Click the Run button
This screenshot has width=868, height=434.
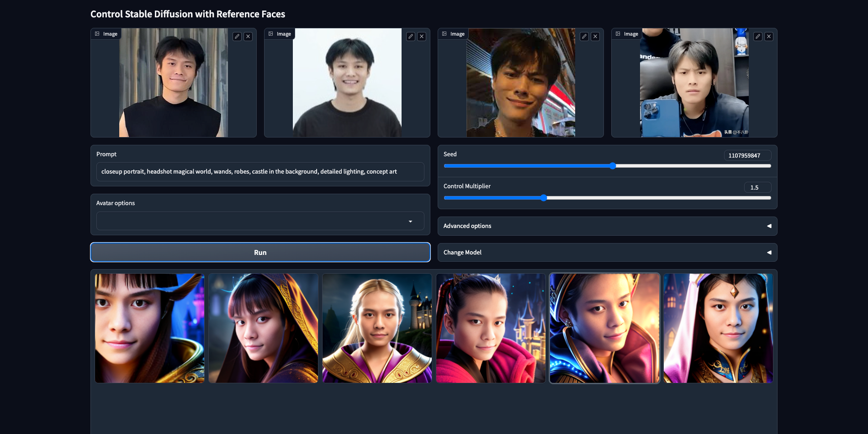(x=260, y=252)
